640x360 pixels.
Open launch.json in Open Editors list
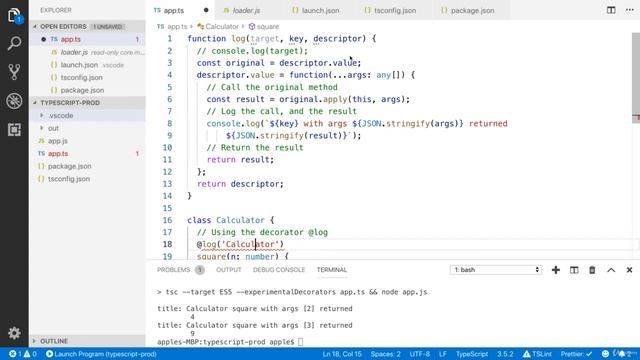coord(87,65)
